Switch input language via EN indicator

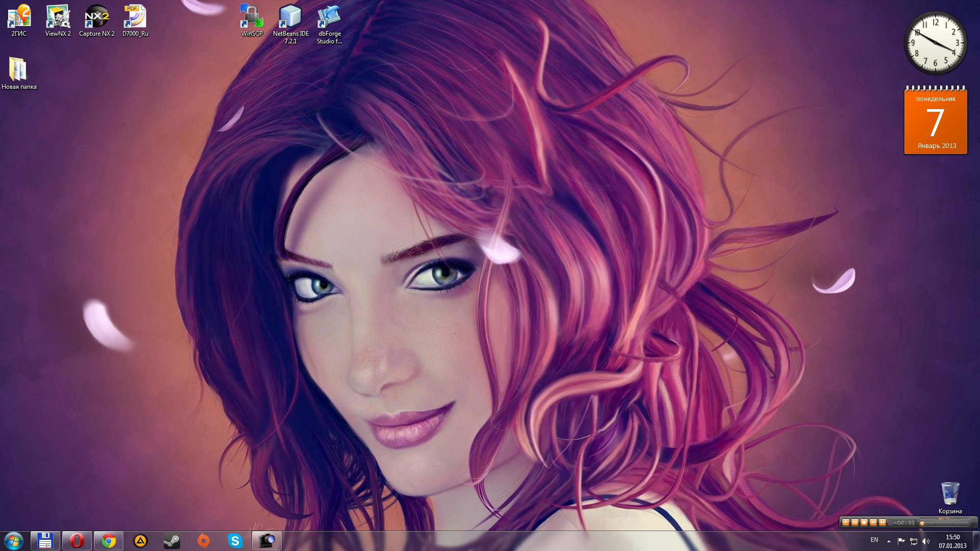[874, 540]
